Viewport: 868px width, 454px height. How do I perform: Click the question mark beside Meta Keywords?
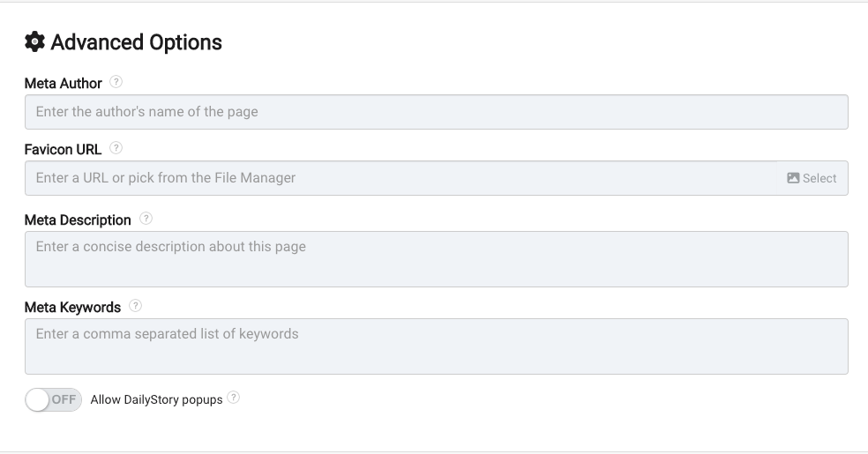135,306
